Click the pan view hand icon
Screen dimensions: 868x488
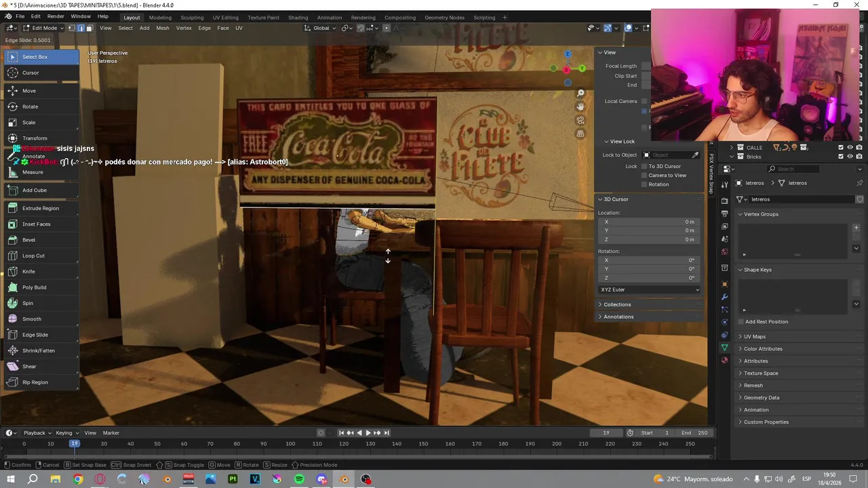click(580, 106)
